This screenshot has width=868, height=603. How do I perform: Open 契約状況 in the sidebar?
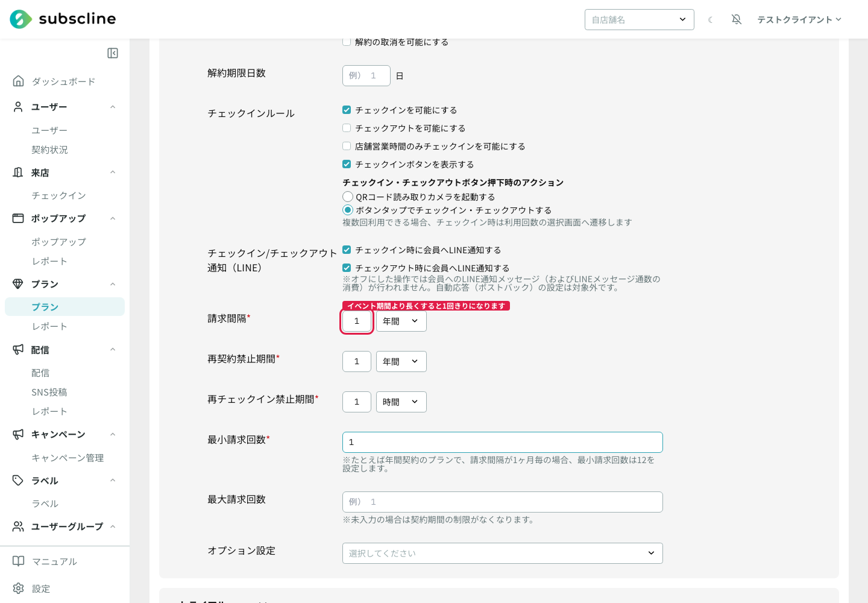click(x=49, y=150)
